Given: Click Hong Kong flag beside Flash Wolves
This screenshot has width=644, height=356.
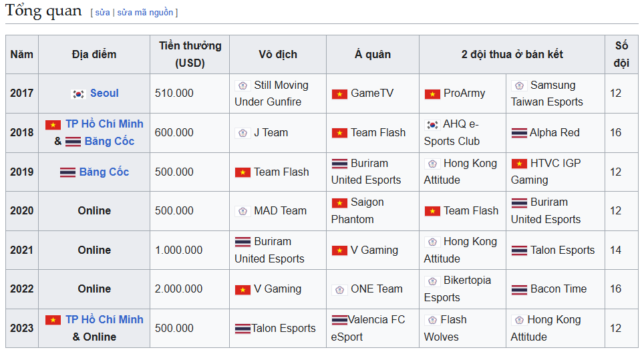Looking at the screenshot, I should 432,320.
